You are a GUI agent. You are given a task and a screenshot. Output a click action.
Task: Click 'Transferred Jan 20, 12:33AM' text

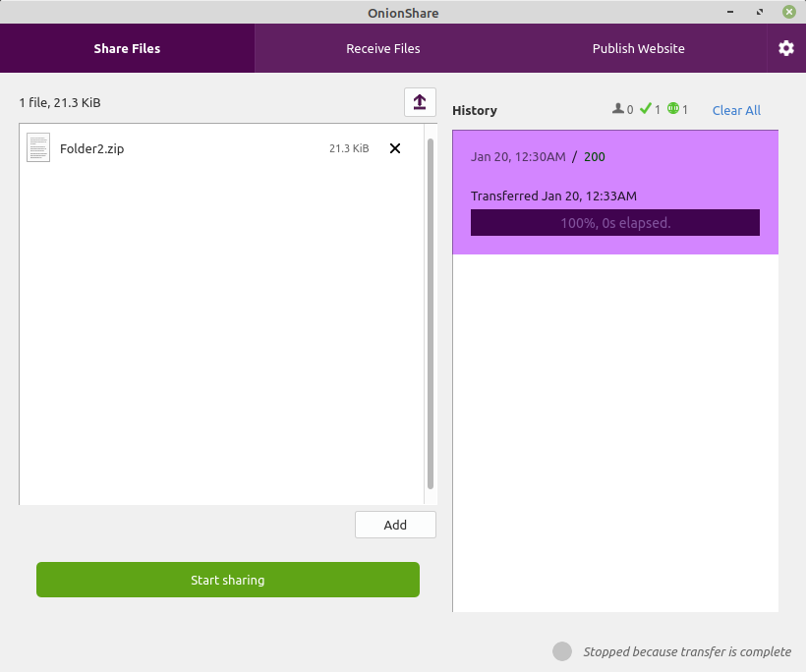point(553,196)
